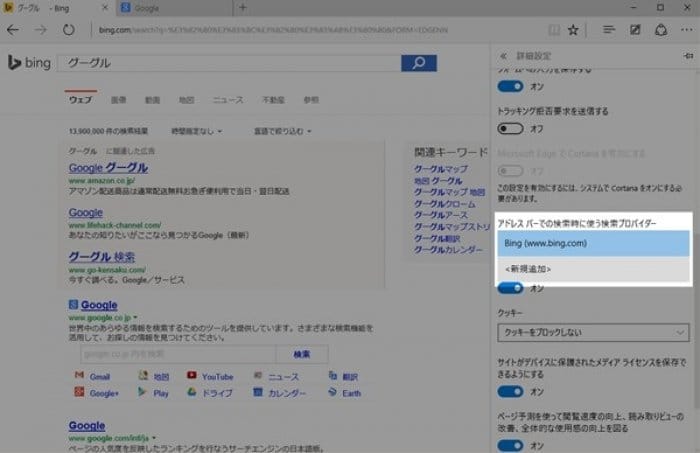Expand arrow next to www.google.co.jp URL

tap(135, 317)
